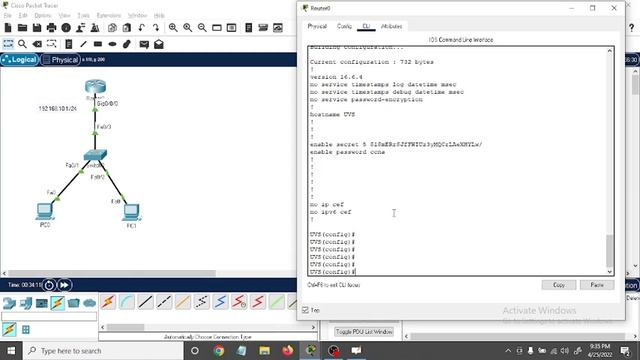
Task: Select the switch in the topology
Action: coord(95,155)
